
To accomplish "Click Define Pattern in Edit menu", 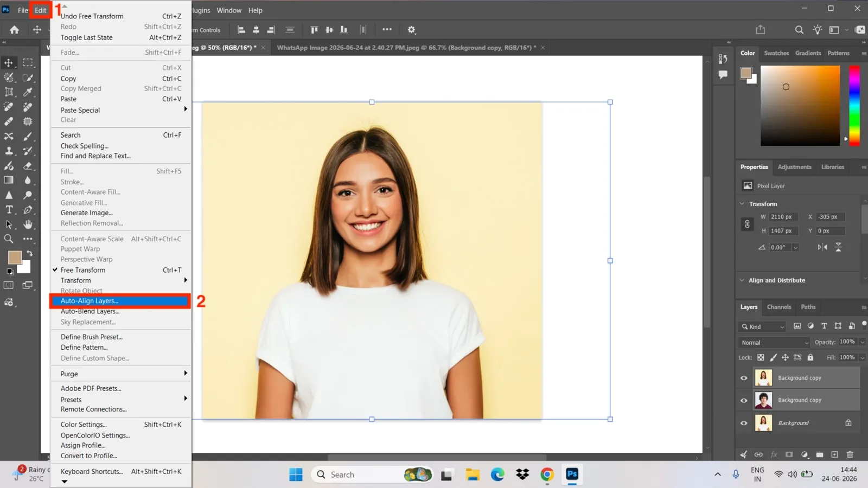I will tap(120, 348).
